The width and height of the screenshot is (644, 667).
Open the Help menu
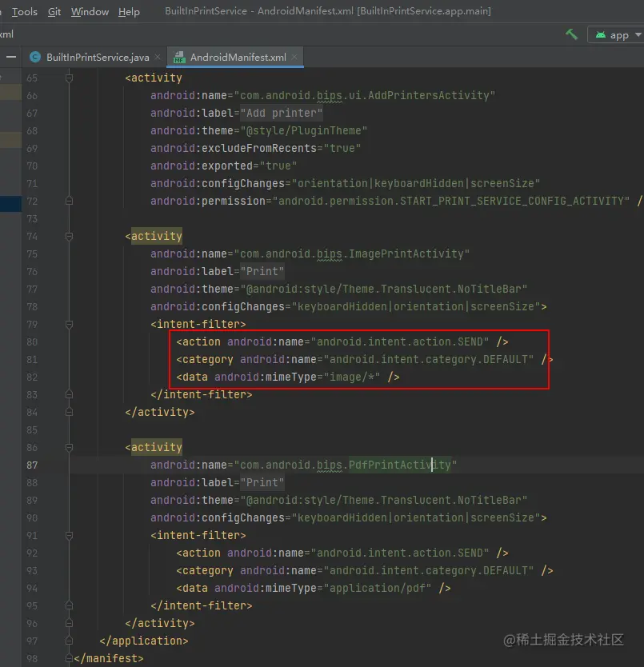pyautogui.click(x=129, y=11)
